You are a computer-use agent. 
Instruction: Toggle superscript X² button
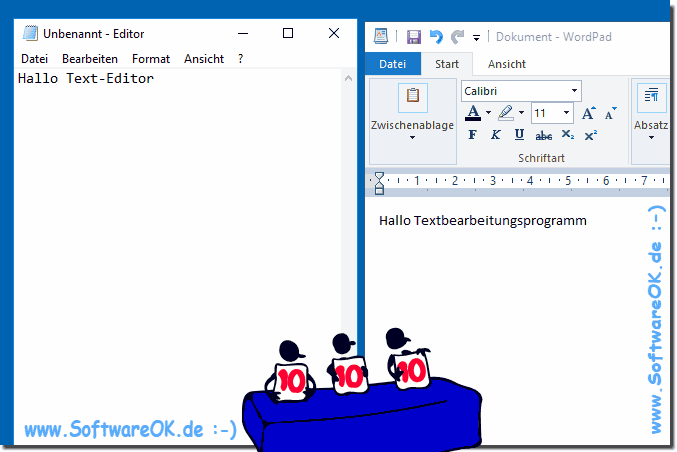(x=591, y=135)
